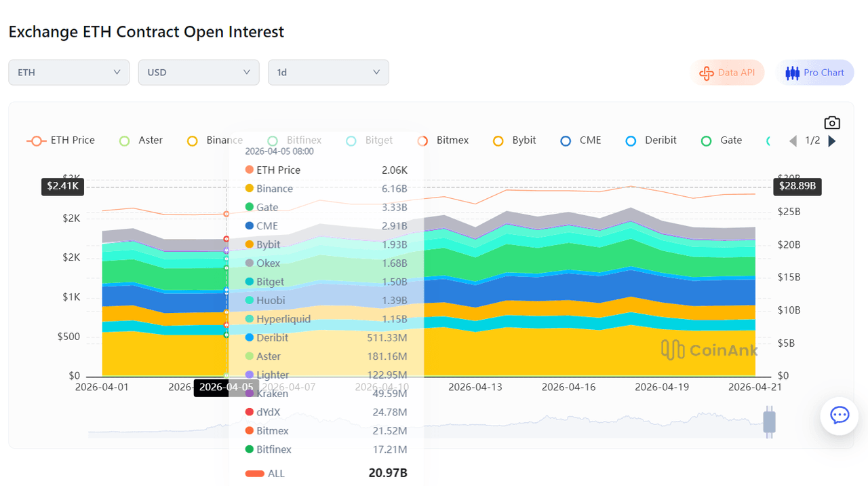Open the ETH coin dropdown
Screen dimensions: 868x486
click(68, 73)
